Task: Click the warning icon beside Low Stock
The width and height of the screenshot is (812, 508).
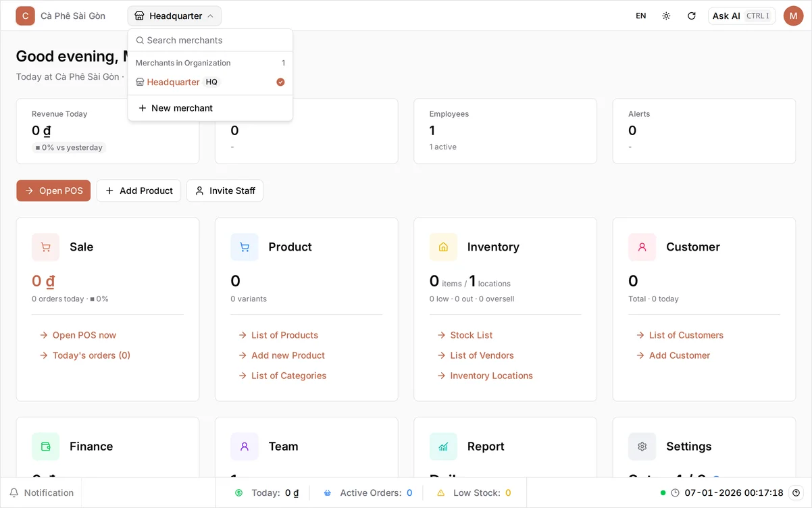Action: click(441, 493)
